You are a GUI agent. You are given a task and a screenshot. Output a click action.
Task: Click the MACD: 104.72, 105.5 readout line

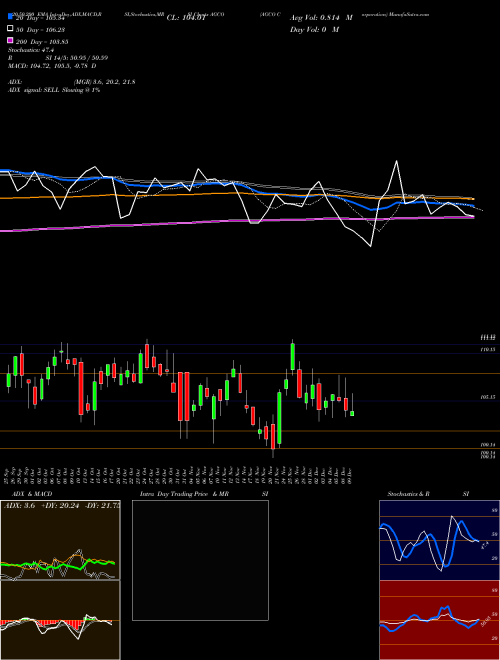52,66
